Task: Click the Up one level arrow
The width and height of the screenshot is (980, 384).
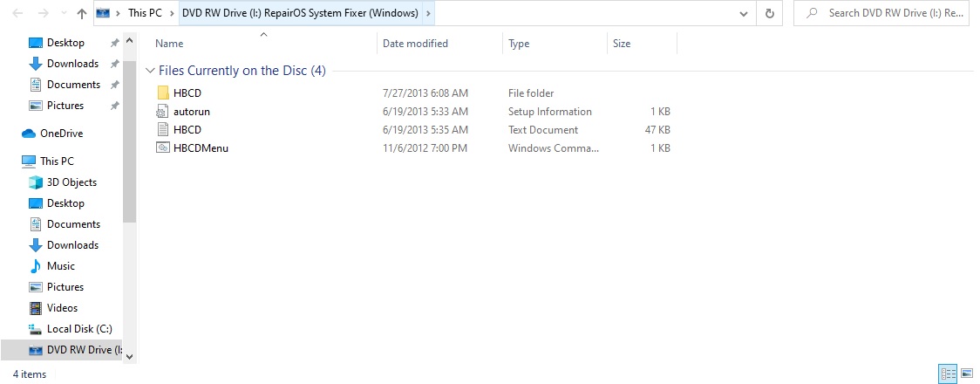Action: click(81, 14)
